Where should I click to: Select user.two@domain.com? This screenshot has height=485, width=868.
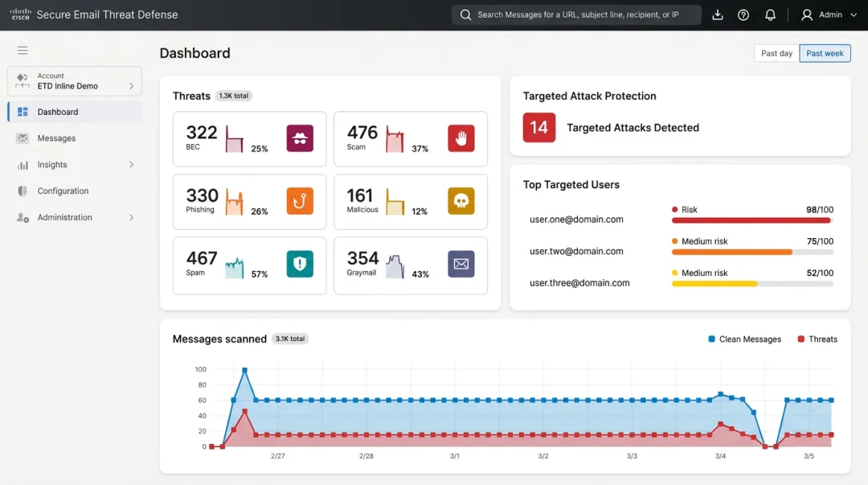tap(576, 251)
